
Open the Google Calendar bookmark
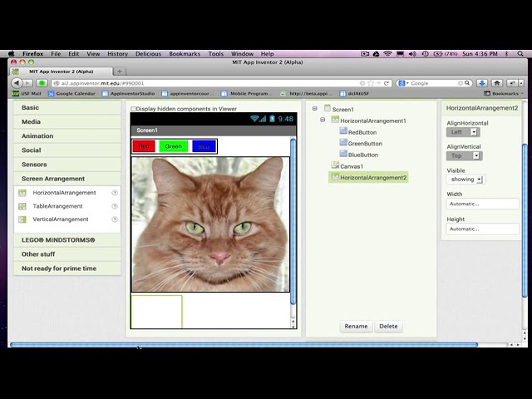(x=71, y=93)
